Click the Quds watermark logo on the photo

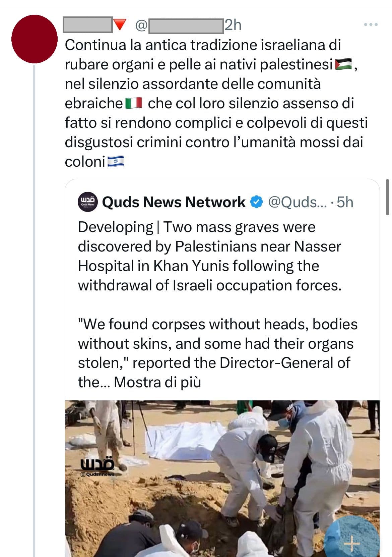click(x=97, y=466)
